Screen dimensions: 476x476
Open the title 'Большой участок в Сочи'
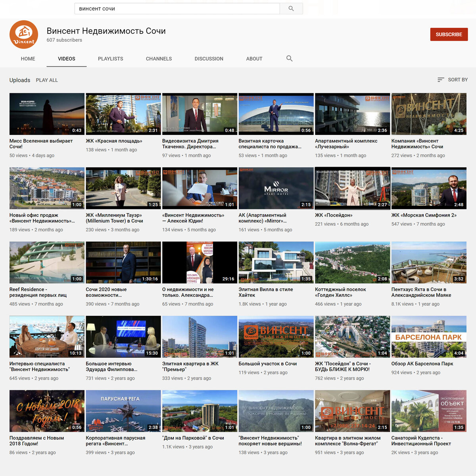(268, 364)
